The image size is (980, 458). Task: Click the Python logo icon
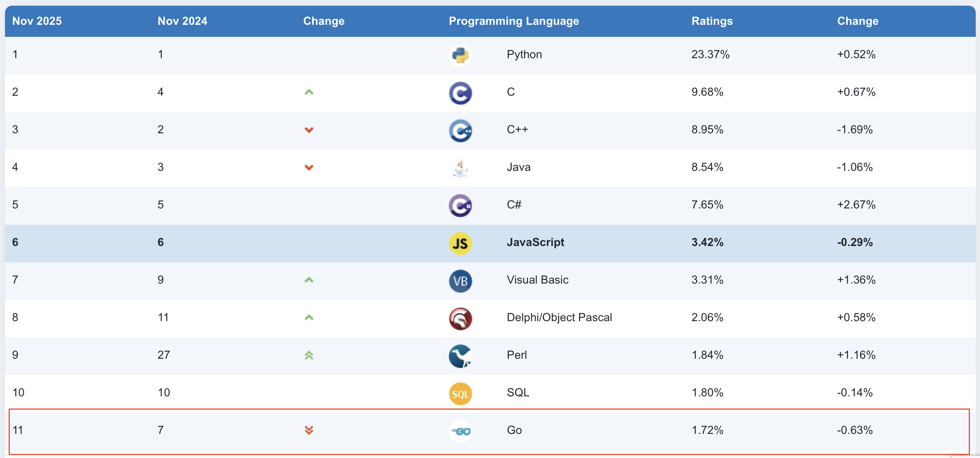(x=460, y=55)
